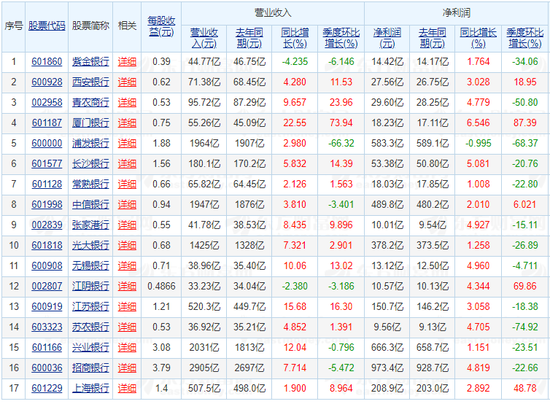The height and width of the screenshot is (404, 550).
Task: Open the 无锡银行 stock name link
Action: pyautogui.click(x=90, y=266)
